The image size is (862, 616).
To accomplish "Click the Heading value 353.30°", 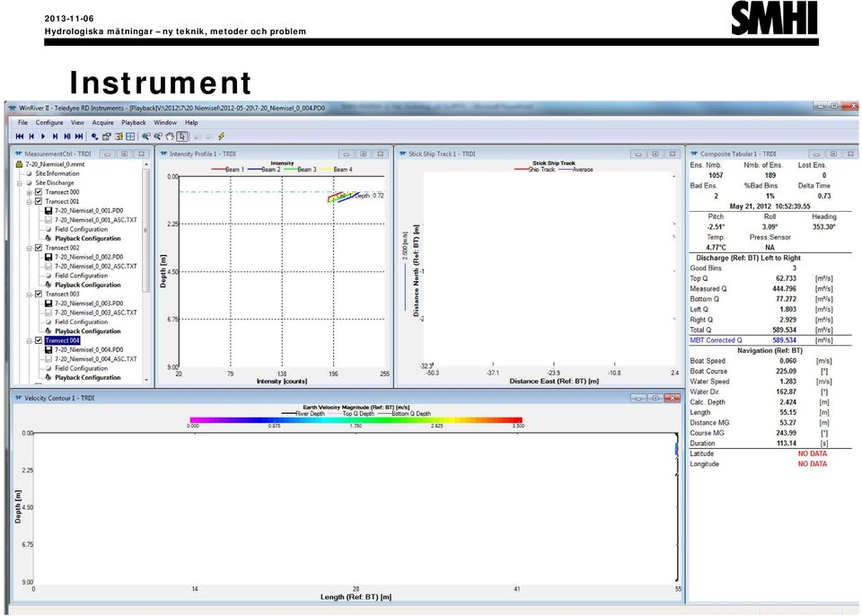I will [x=823, y=227].
